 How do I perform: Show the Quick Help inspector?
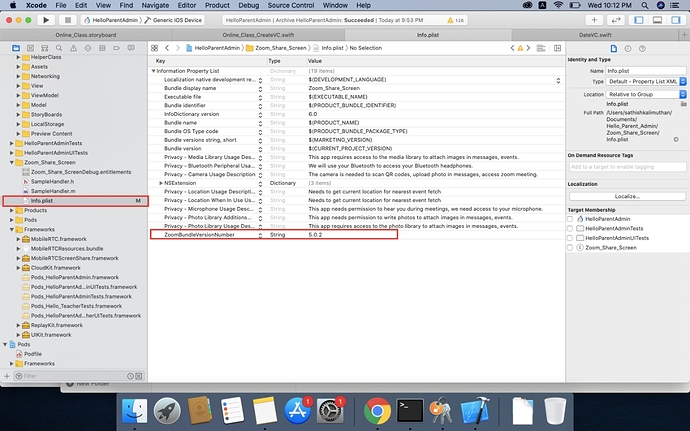tap(642, 48)
